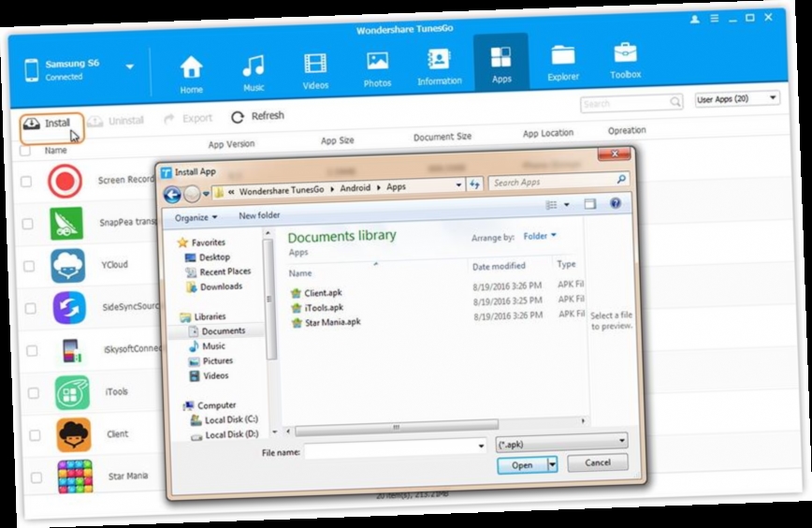Image resolution: width=812 pixels, height=528 pixels.
Task: Open the Home section icon
Action: pos(191,67)
